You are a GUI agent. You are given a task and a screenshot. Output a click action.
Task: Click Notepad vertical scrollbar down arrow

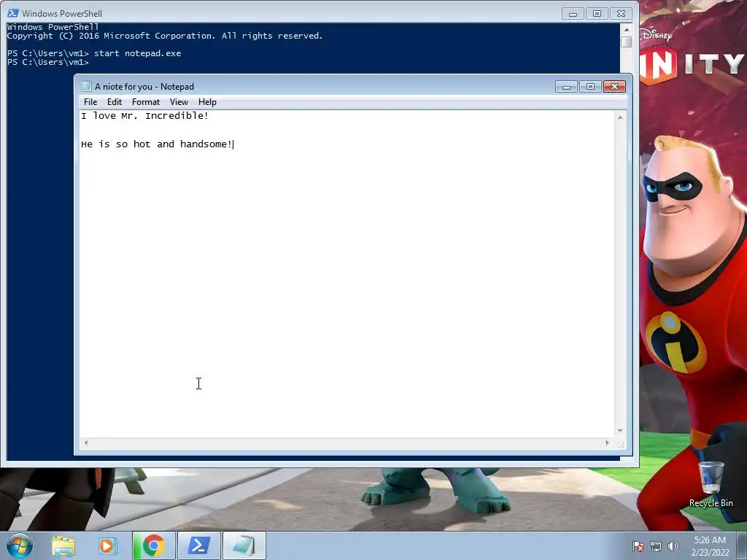click(x=620, y=430)
